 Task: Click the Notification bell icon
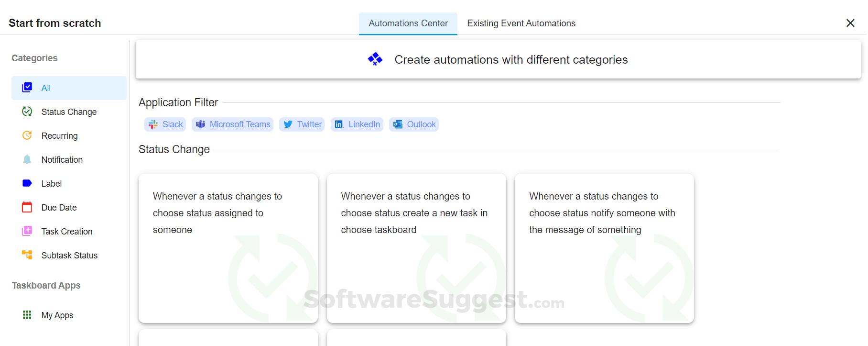(x=27, y=159)
